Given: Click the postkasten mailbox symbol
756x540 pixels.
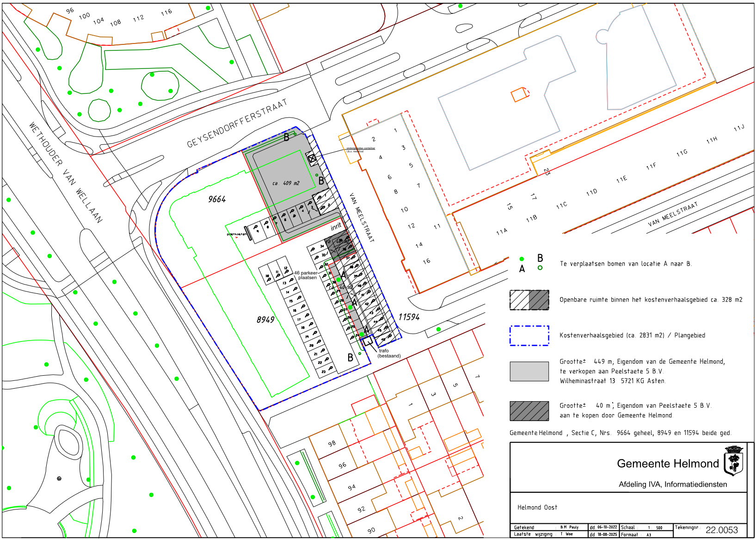Looking at the screenshot, I should pyautogui.click(x=248, y=234).
